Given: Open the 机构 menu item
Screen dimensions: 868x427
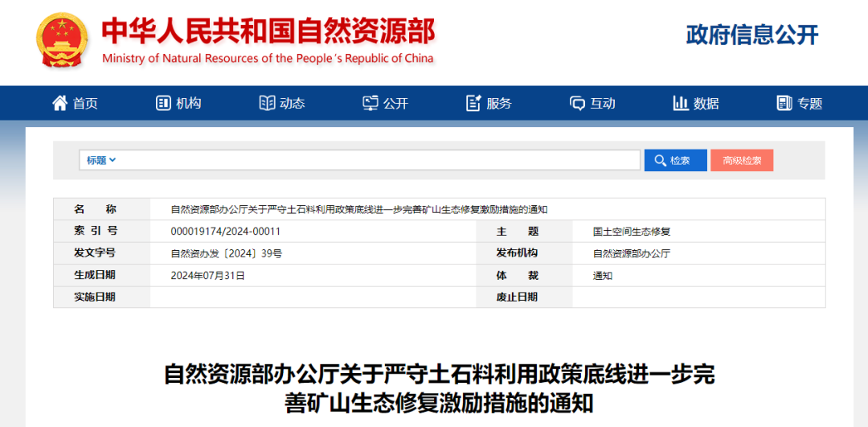Looking at the screenshot, I should pyautogui.click(x=189, y=104).
